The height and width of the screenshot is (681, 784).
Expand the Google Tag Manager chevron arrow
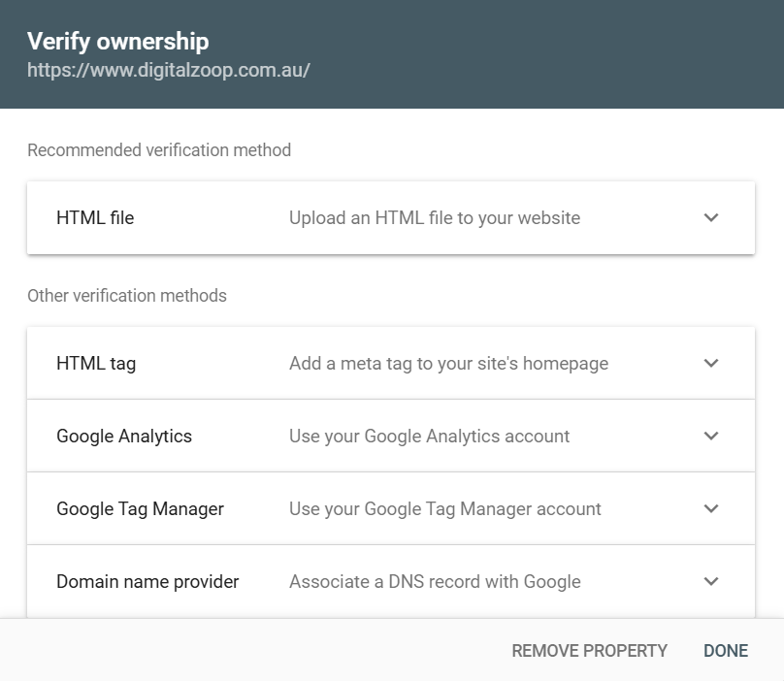[711, 508]
